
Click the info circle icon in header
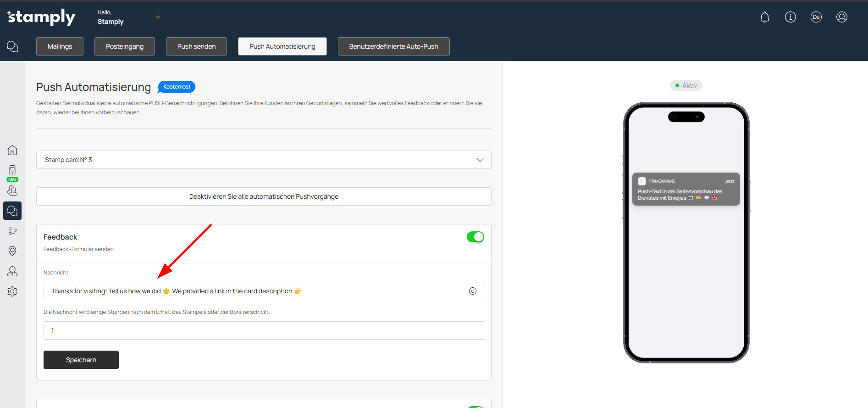click(790, 17)
